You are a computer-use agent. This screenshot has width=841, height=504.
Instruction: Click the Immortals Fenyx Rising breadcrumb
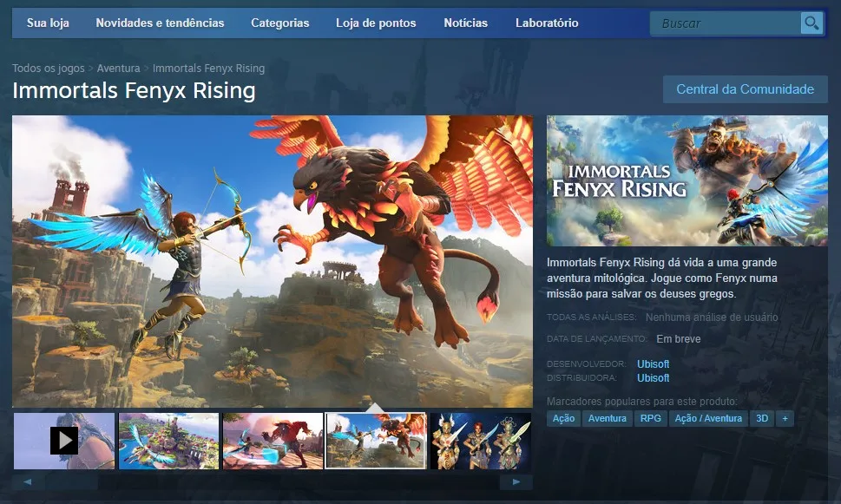[208, 68]
